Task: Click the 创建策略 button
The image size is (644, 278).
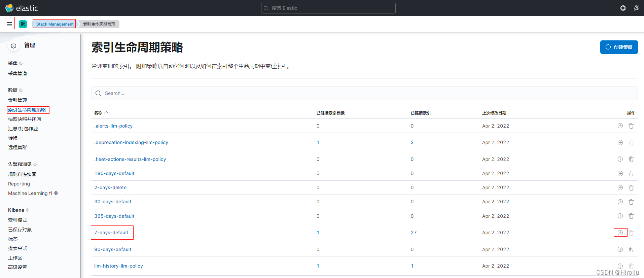Action: click(619, 47)
